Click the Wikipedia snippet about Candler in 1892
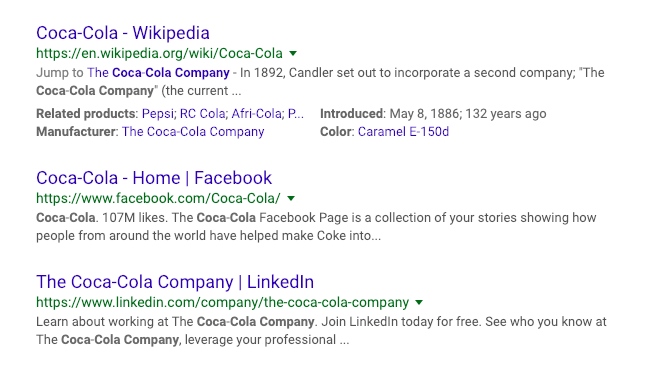 click(x=320, y=81)
